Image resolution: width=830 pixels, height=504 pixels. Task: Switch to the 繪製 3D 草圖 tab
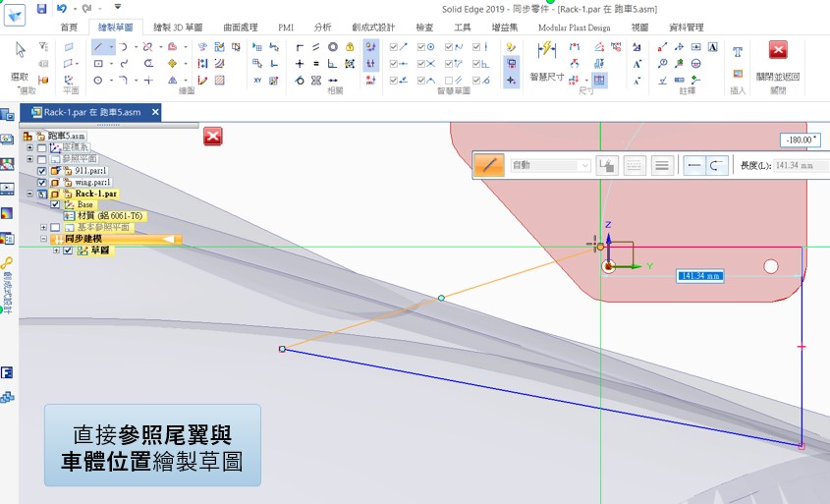(x=178, y=27)
